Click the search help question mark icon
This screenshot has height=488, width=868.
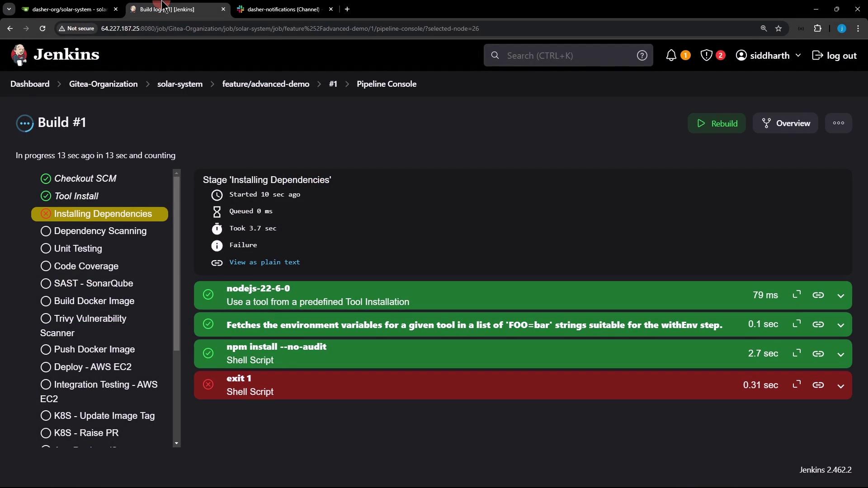point(642,56)
